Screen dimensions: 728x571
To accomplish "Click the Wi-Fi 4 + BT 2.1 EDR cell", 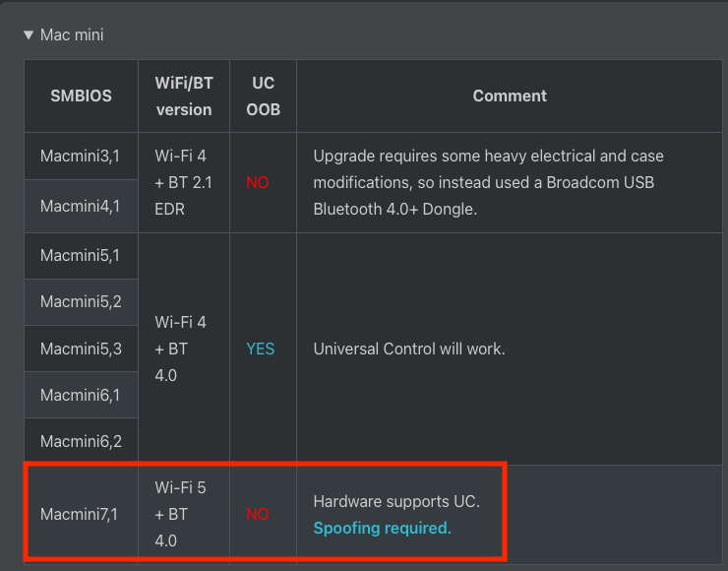I will pyautogui.click(x=183, y=182).
